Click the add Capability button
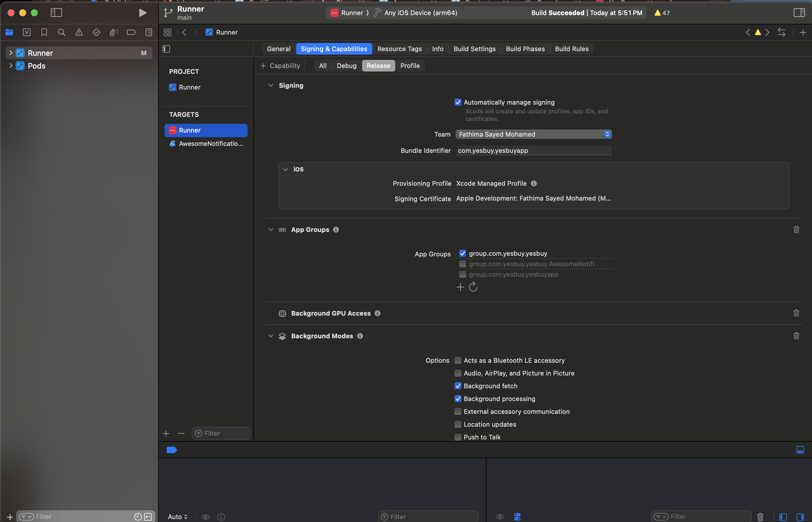812x522 pixels. [x=280, y=66]
